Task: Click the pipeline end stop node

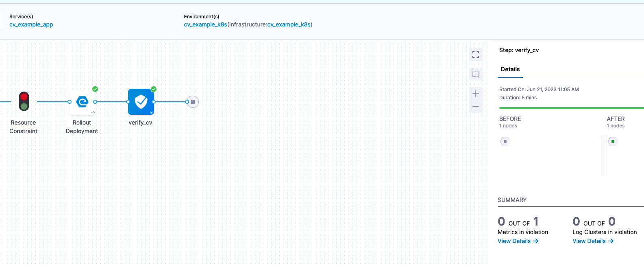Action: [193, 102]
